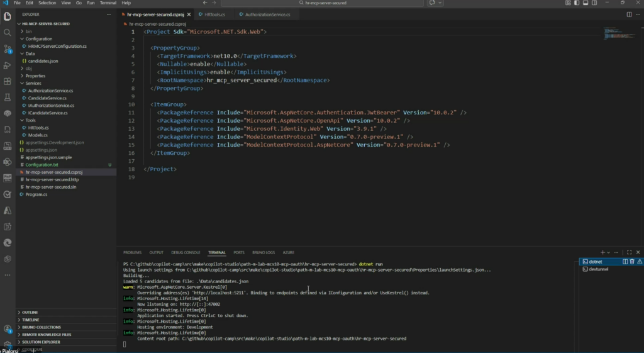Click the new terminal plus icon
This screenshot has height=353, width=644.
pos(602,252)
